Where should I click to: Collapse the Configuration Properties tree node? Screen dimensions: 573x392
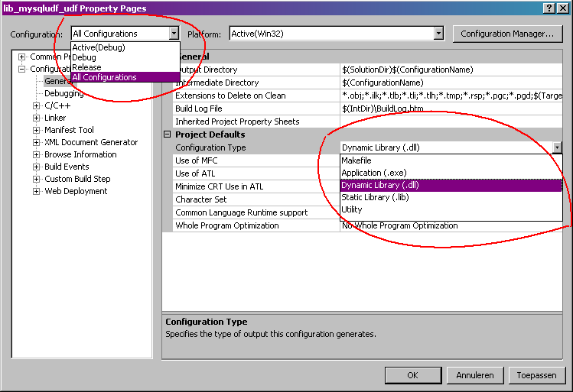tap(22, 69)
